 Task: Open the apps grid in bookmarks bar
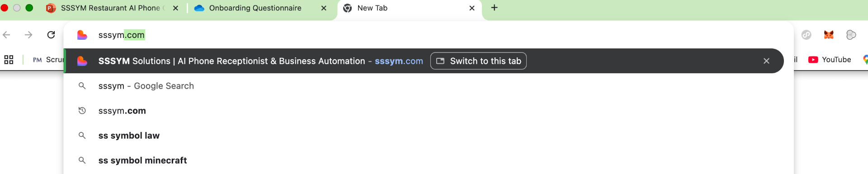[x=9, y=60]
